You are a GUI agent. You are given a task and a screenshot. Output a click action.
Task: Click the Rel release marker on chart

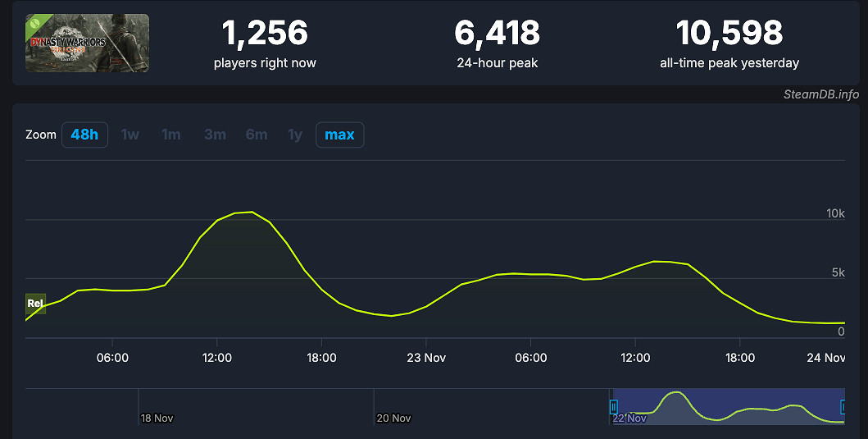point(35,304)
